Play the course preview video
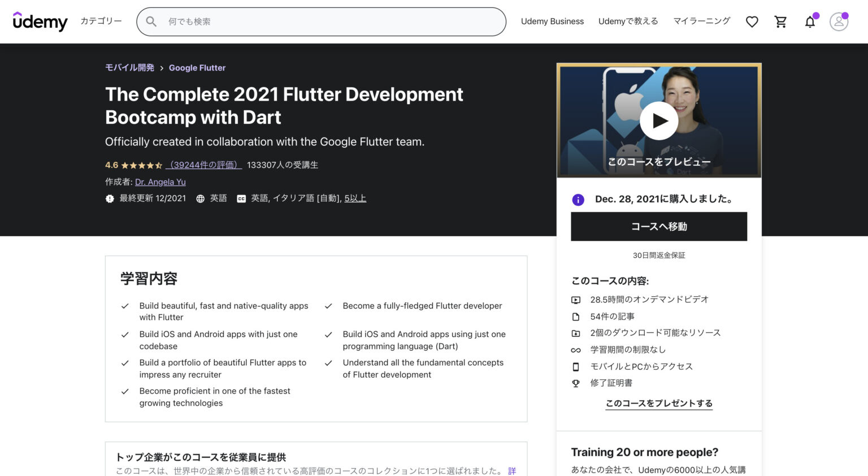868x476 pixels. [659, 120]
